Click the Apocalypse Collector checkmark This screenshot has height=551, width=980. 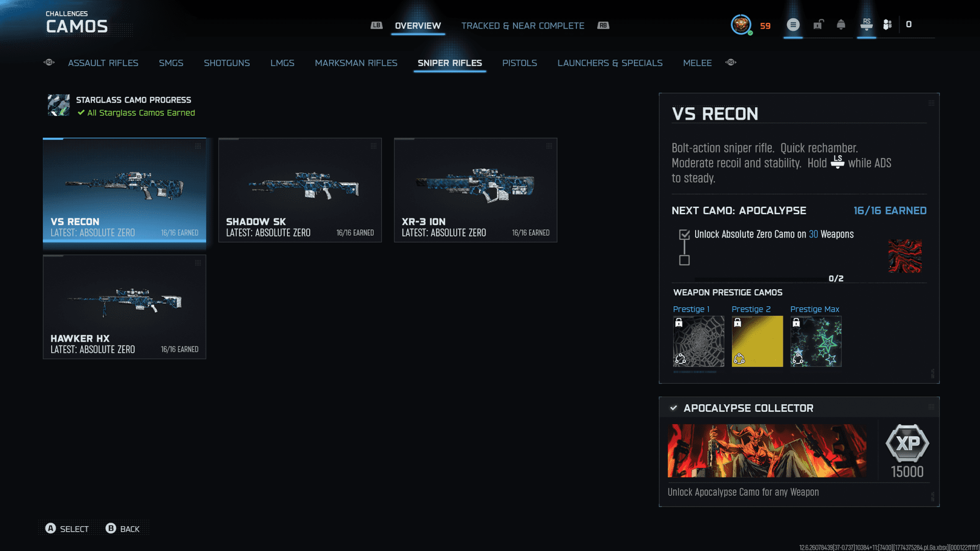tap(673, 408)
